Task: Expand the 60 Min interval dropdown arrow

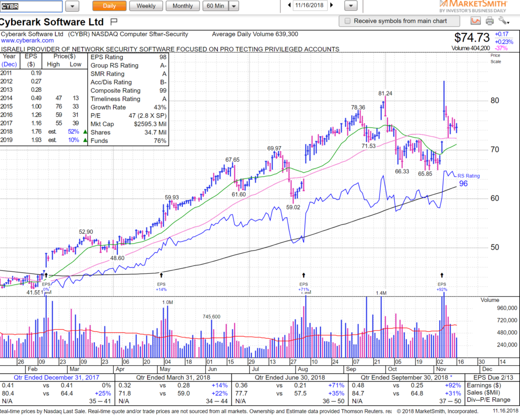Action: coord(234,6)
